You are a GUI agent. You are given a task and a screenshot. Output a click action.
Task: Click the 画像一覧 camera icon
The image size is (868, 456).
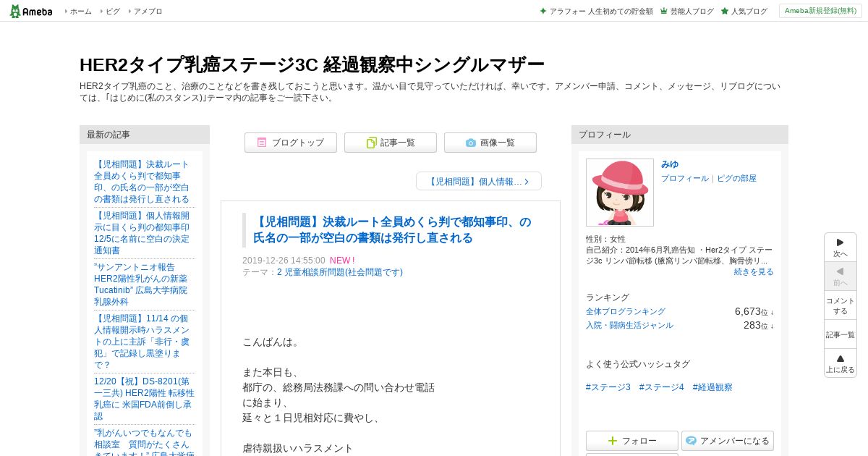[x=471, y=143]
